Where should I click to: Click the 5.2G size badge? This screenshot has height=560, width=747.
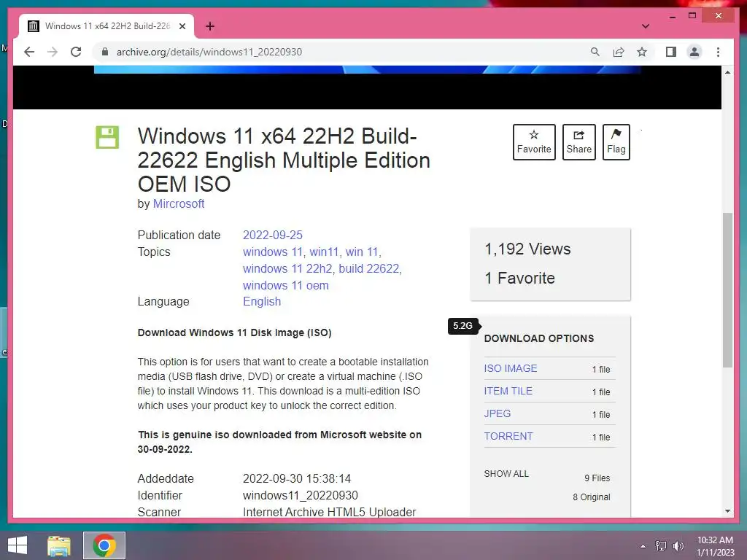tap(462, 326)
